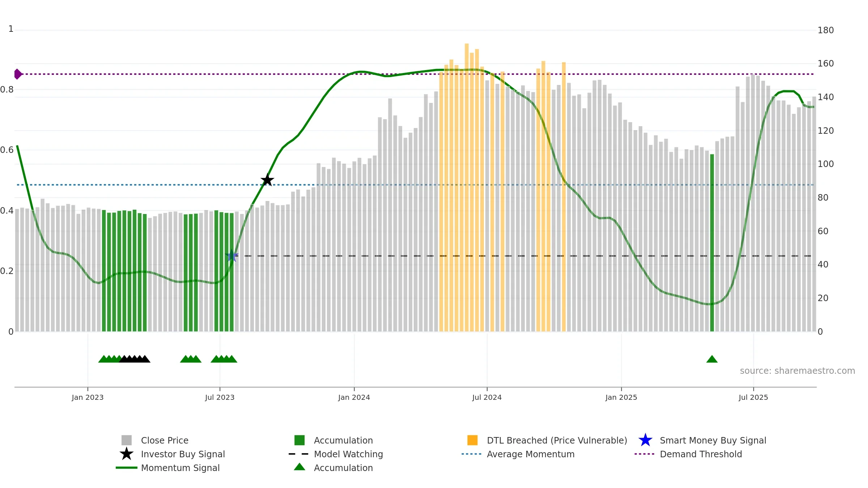868x488 pixels.
Task: Click the dashed Model Watching legend icon
Action: tap(299, 454)
